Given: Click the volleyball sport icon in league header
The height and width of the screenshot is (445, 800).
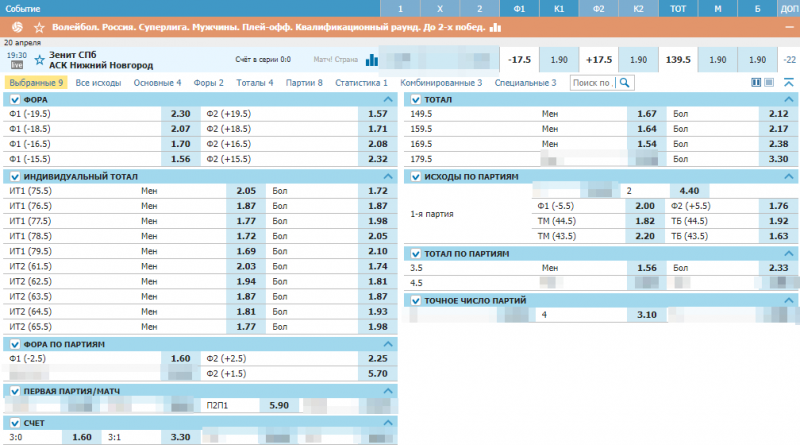Looking at the screenshot, I should point(17,28).
